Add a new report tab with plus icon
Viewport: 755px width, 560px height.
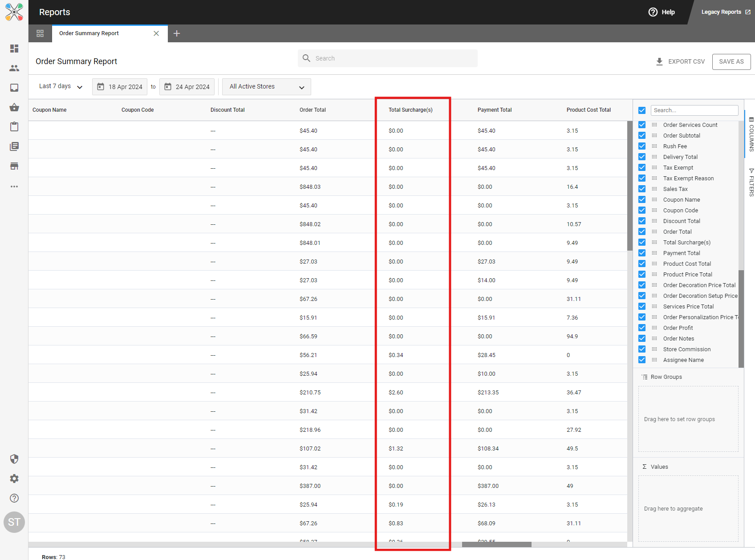pyautogui.click(x=177, y=33)
